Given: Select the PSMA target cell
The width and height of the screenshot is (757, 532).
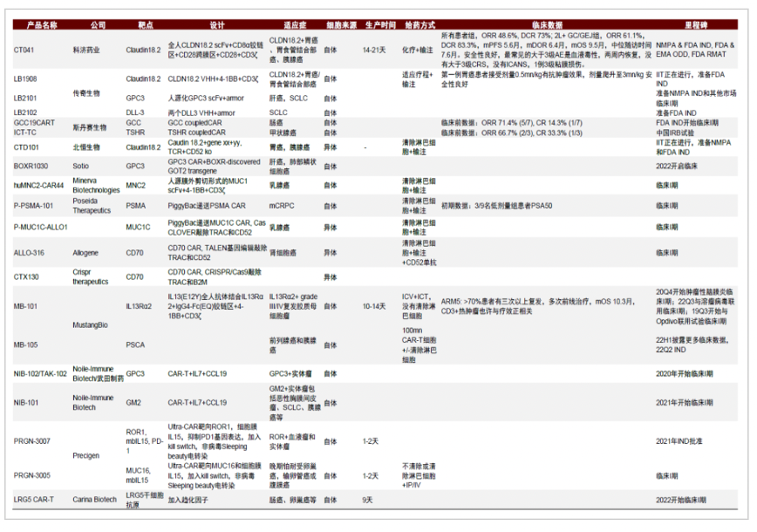Looking at the screenshot, I should click(x=136, y=206).
